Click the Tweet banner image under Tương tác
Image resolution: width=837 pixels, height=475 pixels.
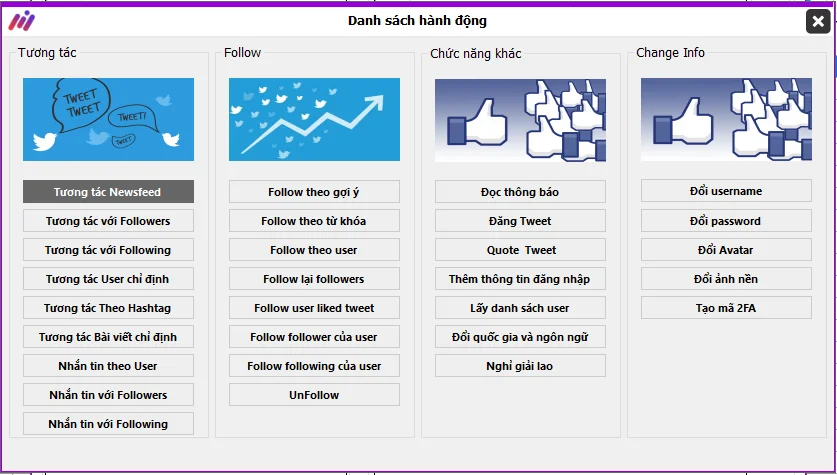tap(108, 120)
